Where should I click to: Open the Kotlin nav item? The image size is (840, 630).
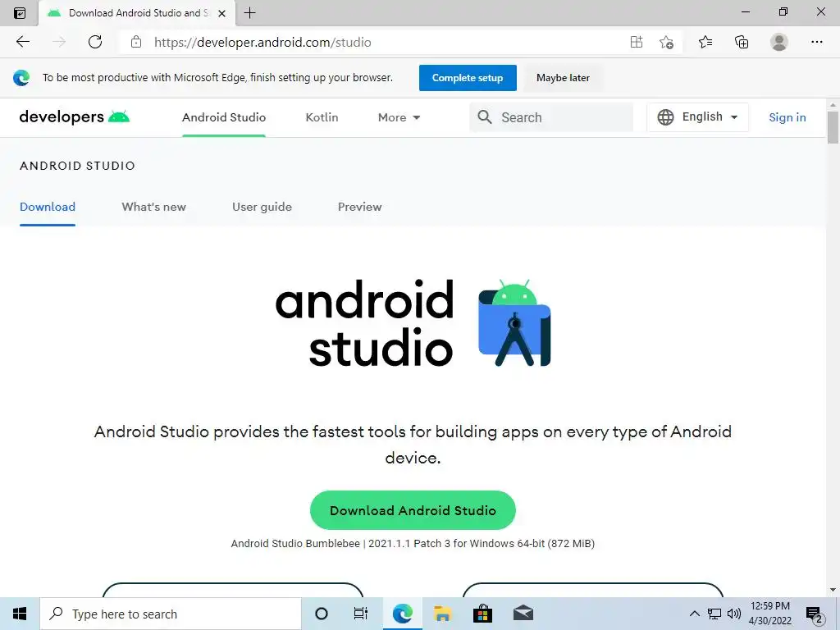[x=322, y=117]
